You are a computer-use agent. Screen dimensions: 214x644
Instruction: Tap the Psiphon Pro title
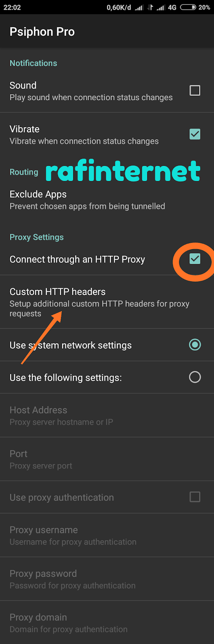pos(42,32)
